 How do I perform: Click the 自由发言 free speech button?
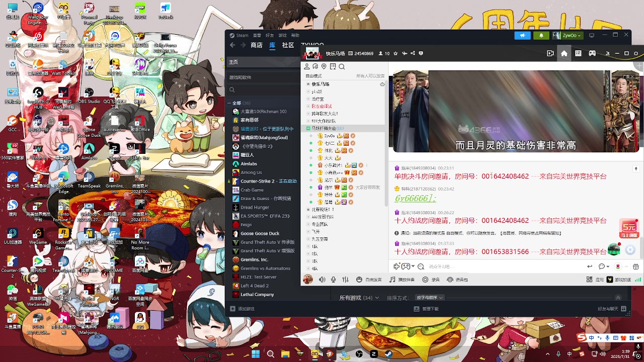[x=369, y=280]
